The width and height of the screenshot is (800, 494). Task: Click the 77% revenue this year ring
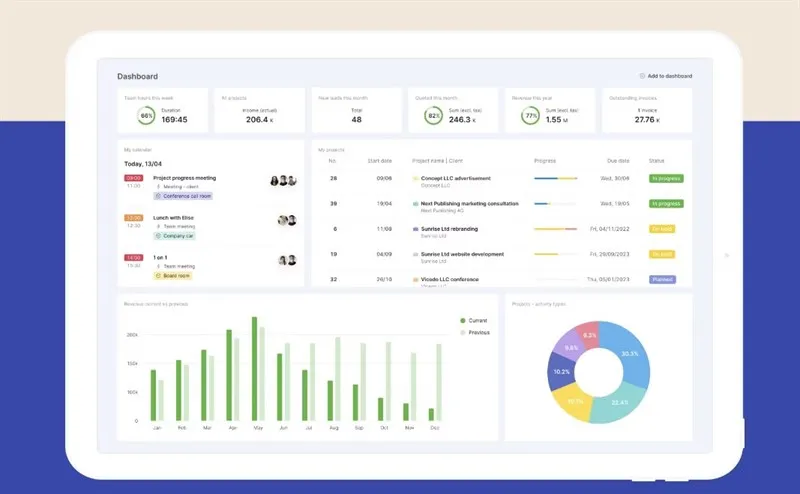(x=531, y=116)
